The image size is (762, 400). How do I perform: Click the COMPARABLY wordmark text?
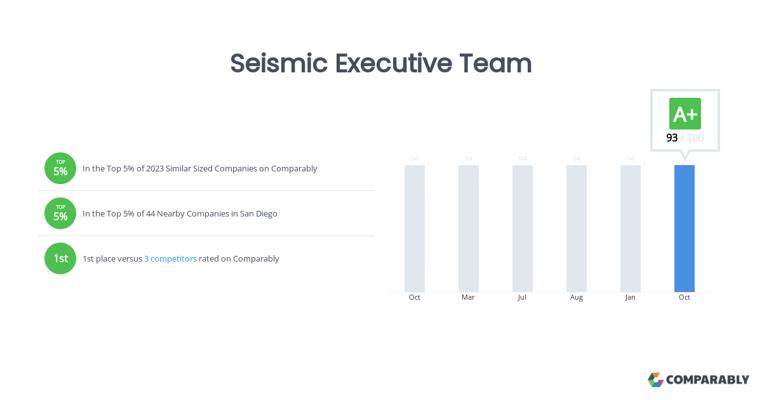point(708,380)
